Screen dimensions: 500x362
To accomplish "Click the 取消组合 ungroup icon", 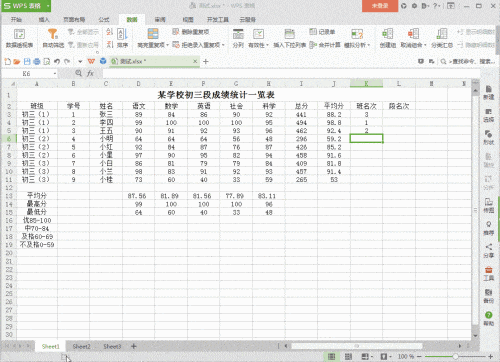I will click(x=413, y=34).
